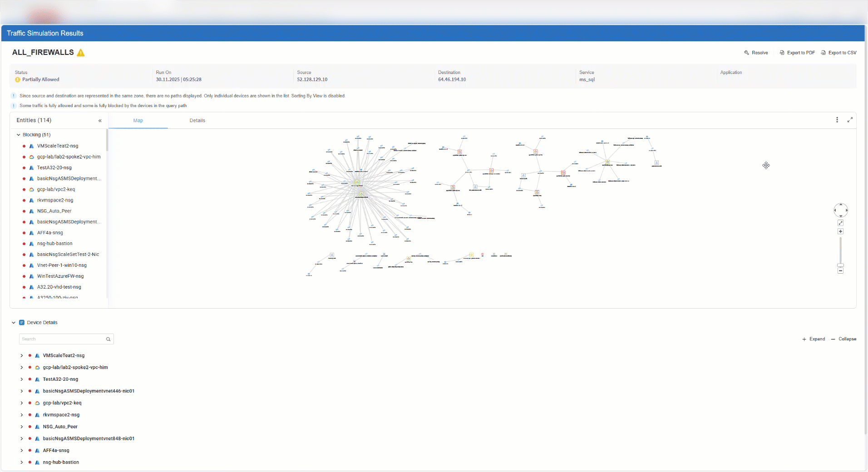Screen dimensions: 868x472
Task: Collapse the Device Details section
Action: [14, 323]
